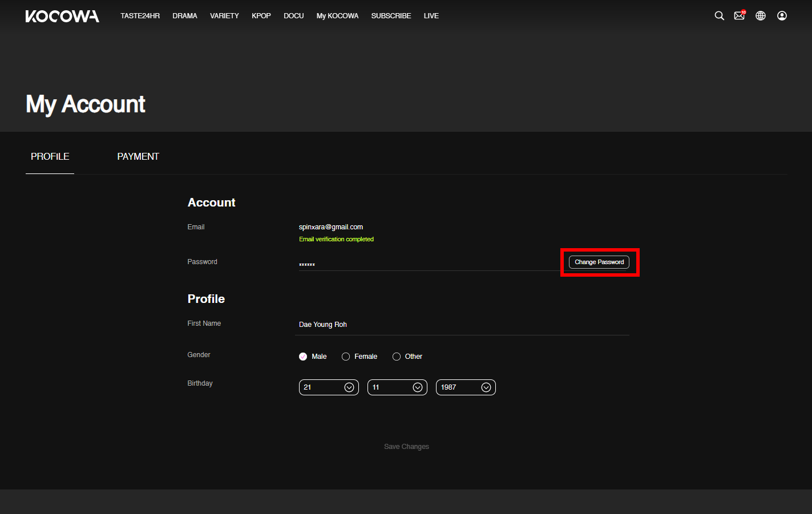Screen dimensions: 812x514
Task: Go to the VARIETY section
Action: 224,16
